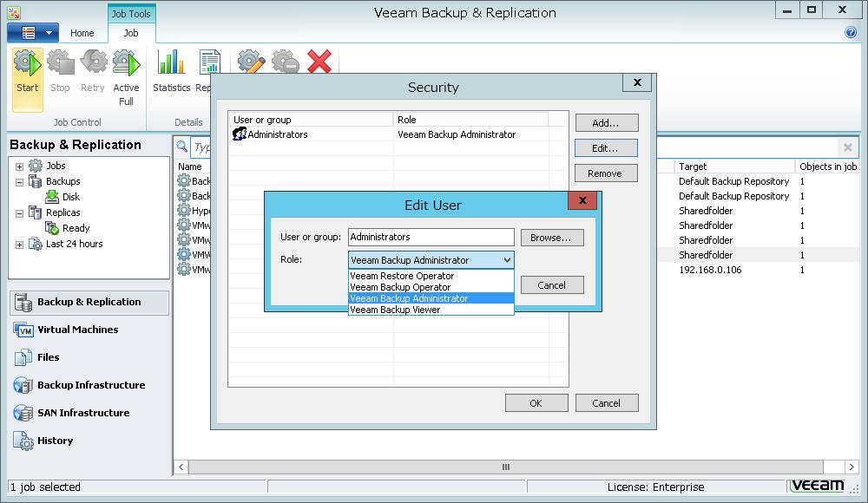Click the disable job gear icon

pyautogui.click(x=286, y=62)
